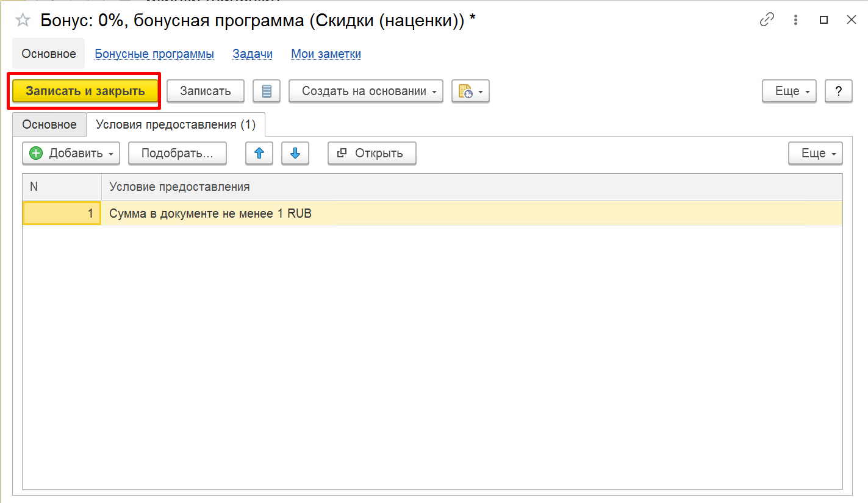Click the Открыть button
Image resolution: width=868 pixels, height=503 pixels.
pyautogui.click(x=372, y=153)
